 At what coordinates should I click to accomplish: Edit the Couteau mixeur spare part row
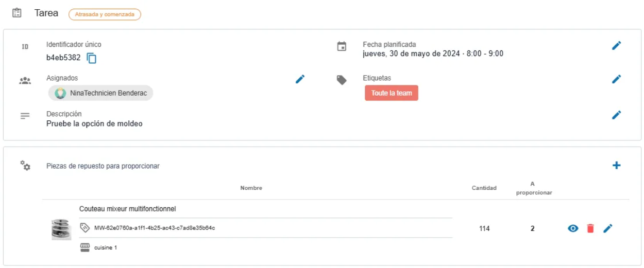pos(608,228)
